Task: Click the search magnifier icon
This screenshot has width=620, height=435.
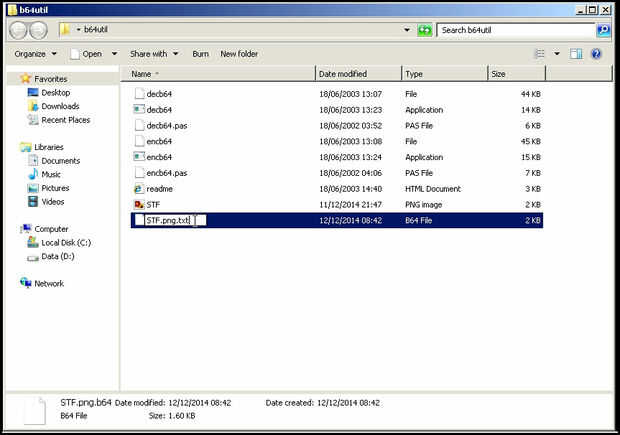Action: (603, 30)
